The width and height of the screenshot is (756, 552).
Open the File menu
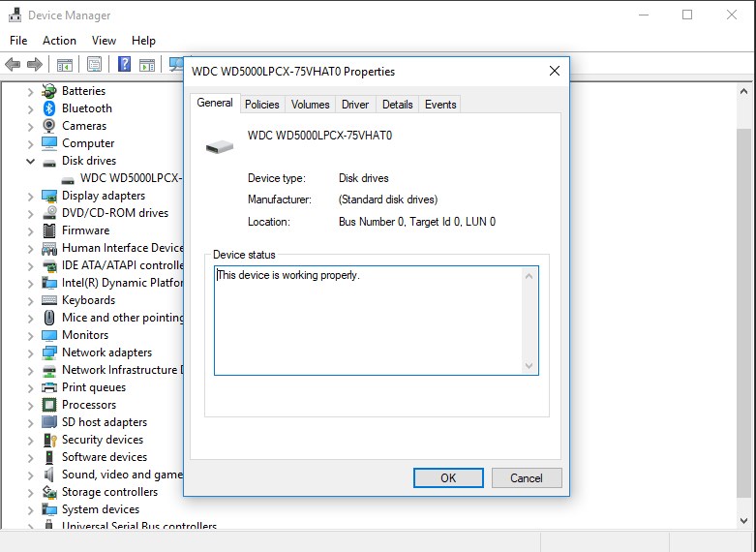coord(18,41)
